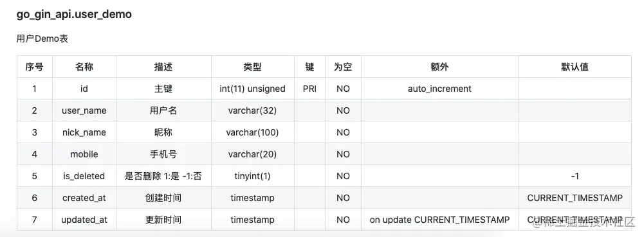This screenshot has width=644, height=237.
Task: Click the 类型 column header
Action: [x=253, y=67]
